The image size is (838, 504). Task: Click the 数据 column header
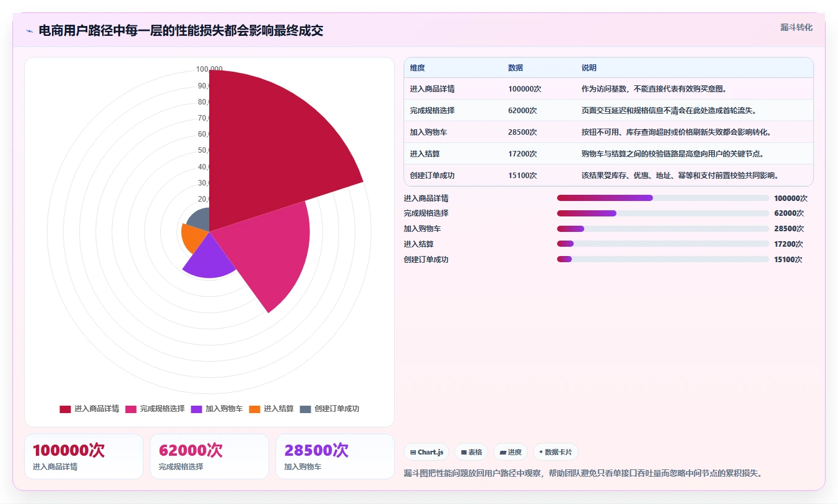[x=516, y=68]
